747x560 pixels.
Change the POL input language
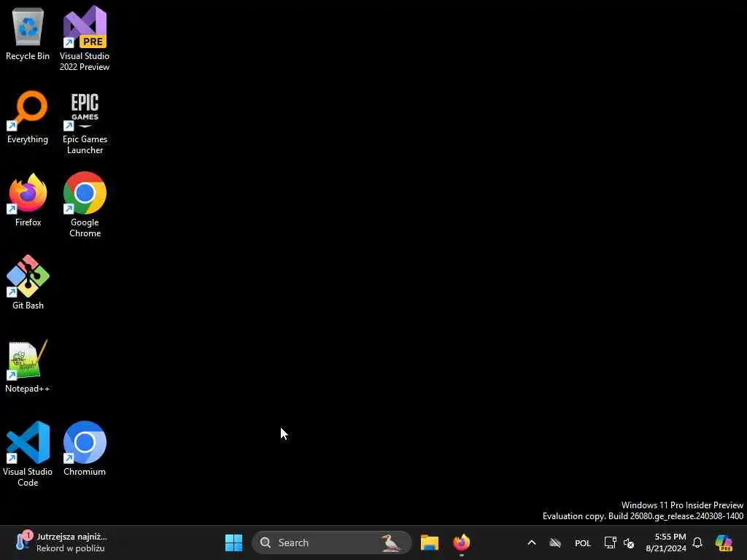[583, 542]
